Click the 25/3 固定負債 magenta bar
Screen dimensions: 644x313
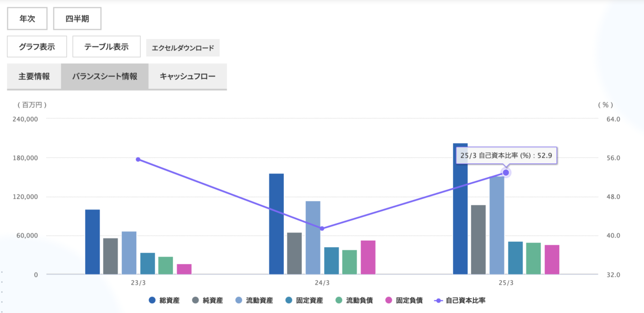coord(552,259)
